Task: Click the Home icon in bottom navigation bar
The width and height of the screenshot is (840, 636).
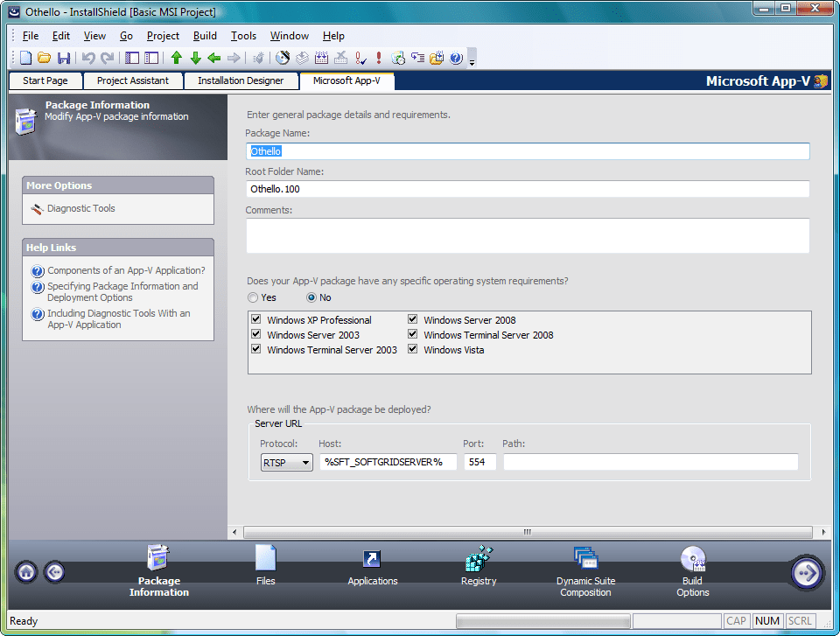Action: tap(25, 572)
